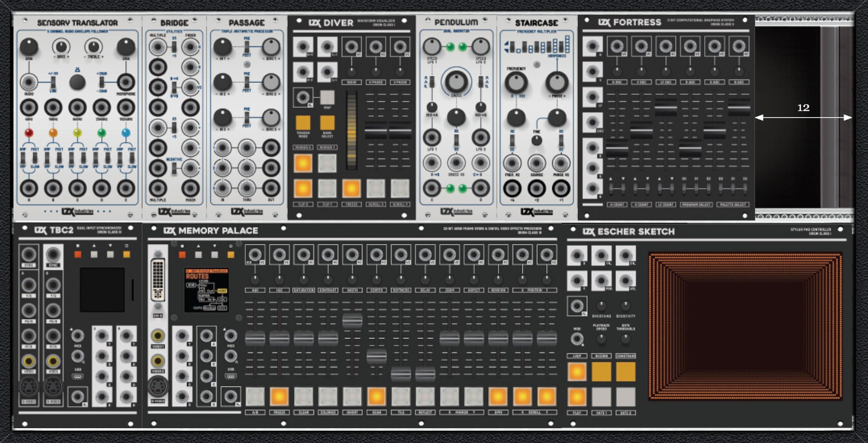Screen dimensions: 868x443
Task: Click the BASS knob on Sensory Translator
Action: tap(61, 46)
